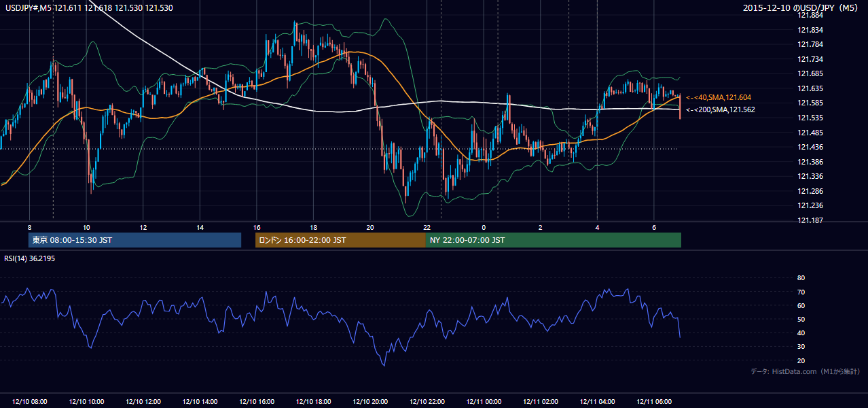Click RSI scale value 20
Viewport: 868px width, 408px height.
coord(801,360)
